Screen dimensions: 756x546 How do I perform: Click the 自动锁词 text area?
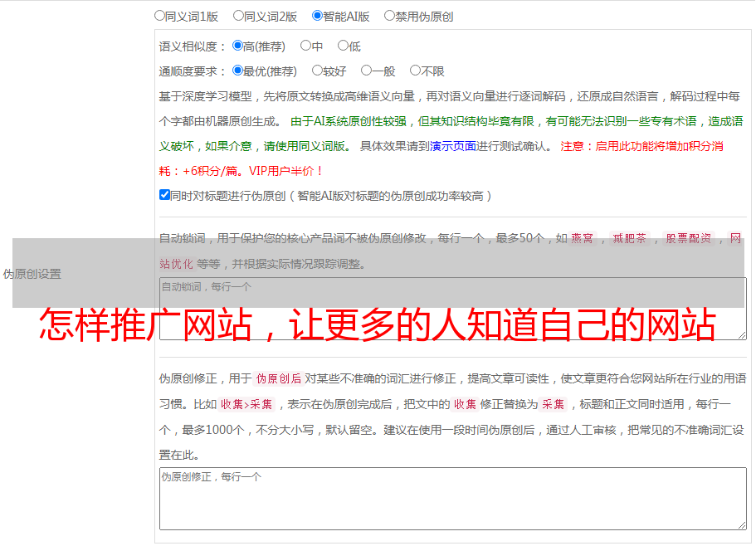pos(453,309)
